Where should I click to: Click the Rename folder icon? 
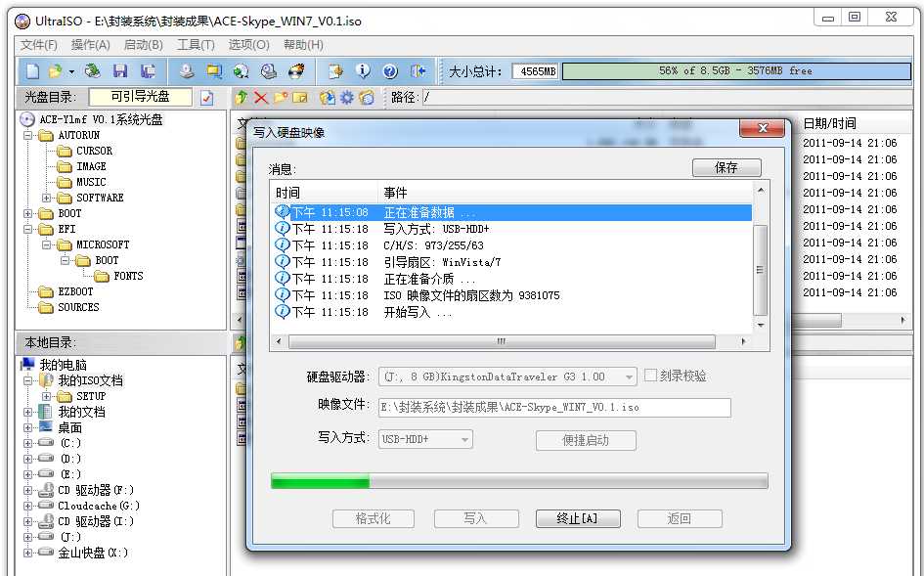(x=300, y=97)
